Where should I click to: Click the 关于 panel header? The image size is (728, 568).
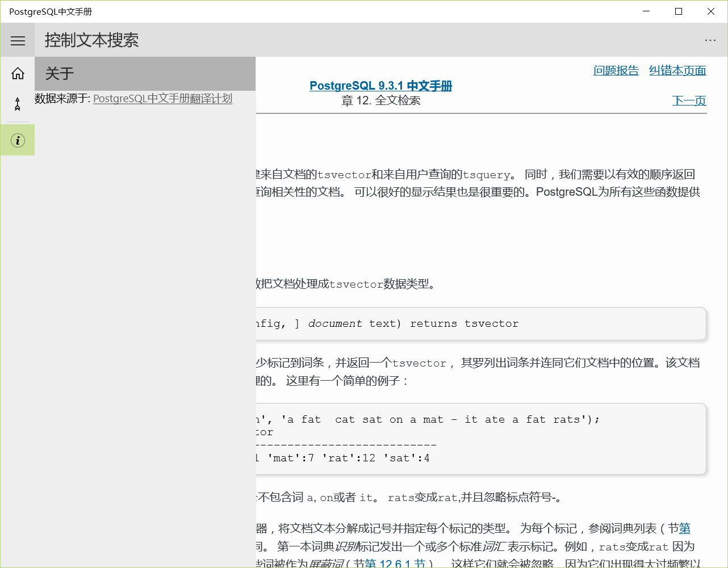click(x=145, y=74)
